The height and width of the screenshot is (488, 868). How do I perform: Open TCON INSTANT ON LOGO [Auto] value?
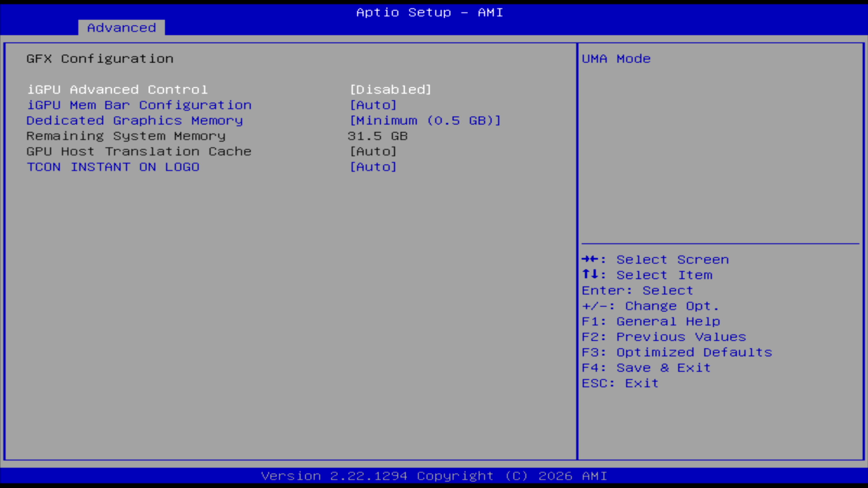(x=373, y=167)
